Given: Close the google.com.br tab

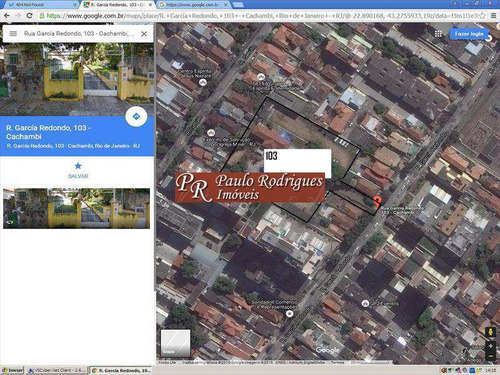Looking at the screenshot, I should coord(226,5).
